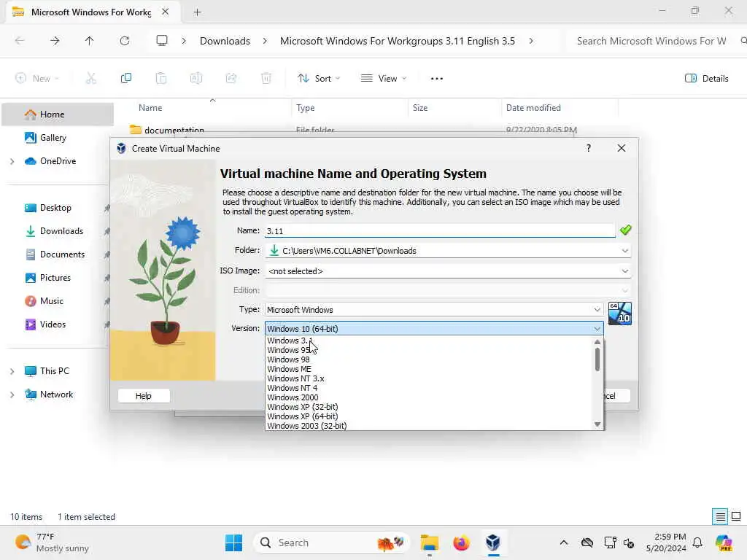Close the Create Virtual Machine dialog
The image size is (747, 560).
point(622,148)
